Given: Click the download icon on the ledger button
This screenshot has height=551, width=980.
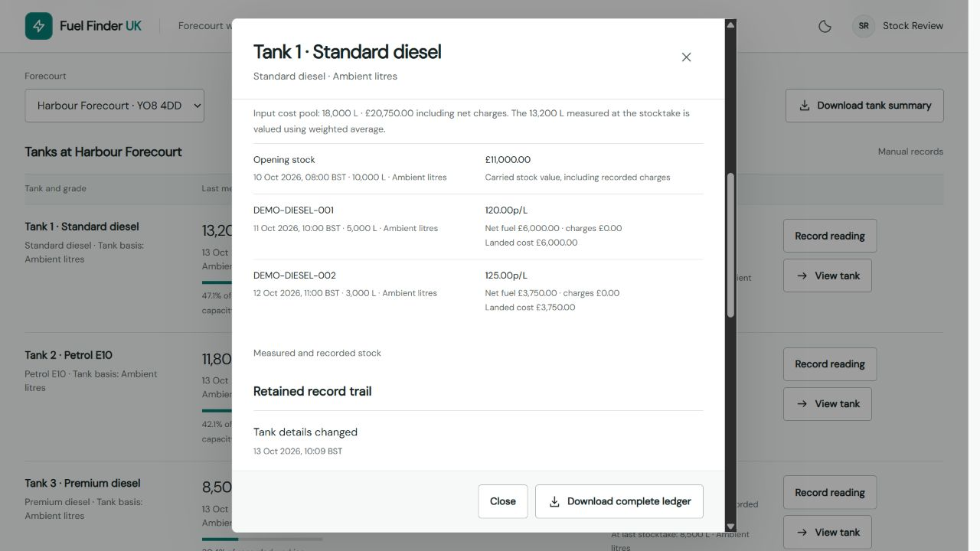Looking at the screenshot, I should 554,501.
